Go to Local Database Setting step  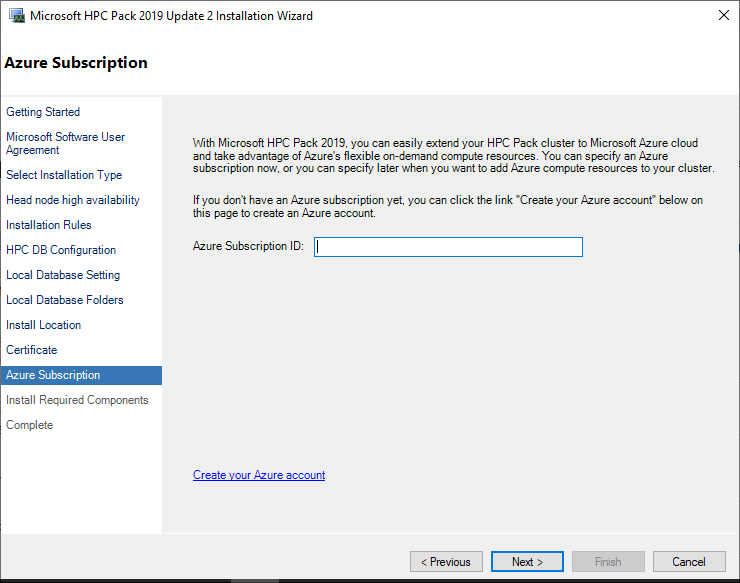click(x=63, y=275)
